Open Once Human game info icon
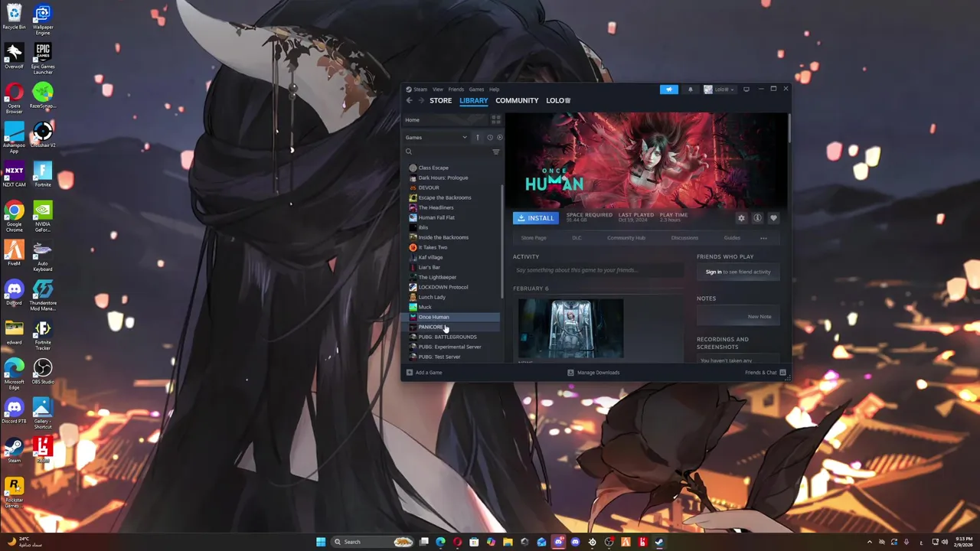The image size is (980, 551). click(757, 218)
